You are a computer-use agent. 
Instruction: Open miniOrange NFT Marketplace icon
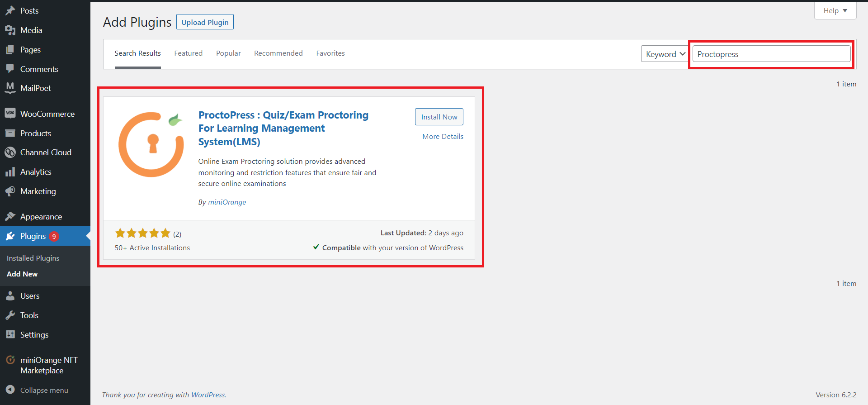tap(10, 360)
